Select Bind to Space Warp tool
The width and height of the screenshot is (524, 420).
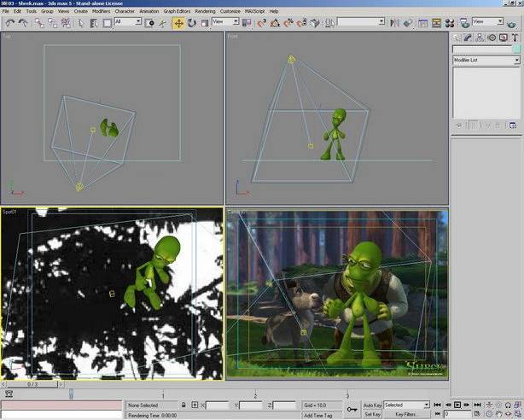click(66, 23)
